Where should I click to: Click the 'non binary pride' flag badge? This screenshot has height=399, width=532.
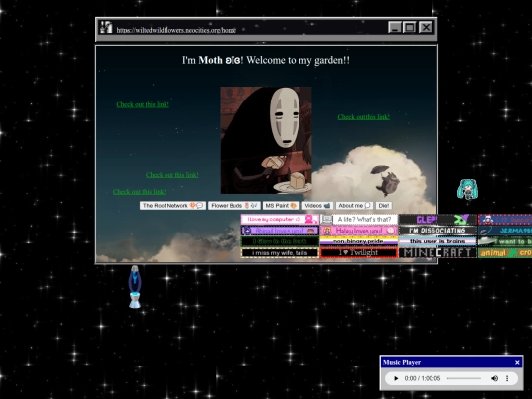pyautogui.click(x=359, y=241)
